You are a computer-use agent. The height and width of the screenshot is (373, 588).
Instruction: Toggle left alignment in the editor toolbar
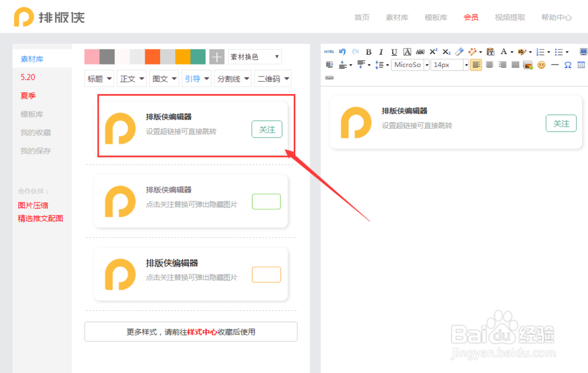476,65
